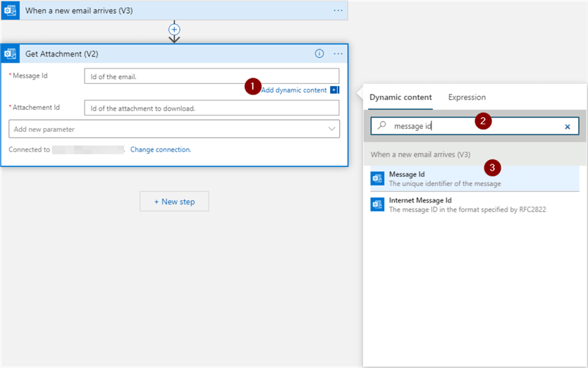Open info icon on Get Attachment action
Screen dimensions: 588x368
click(x=319, y=54)
